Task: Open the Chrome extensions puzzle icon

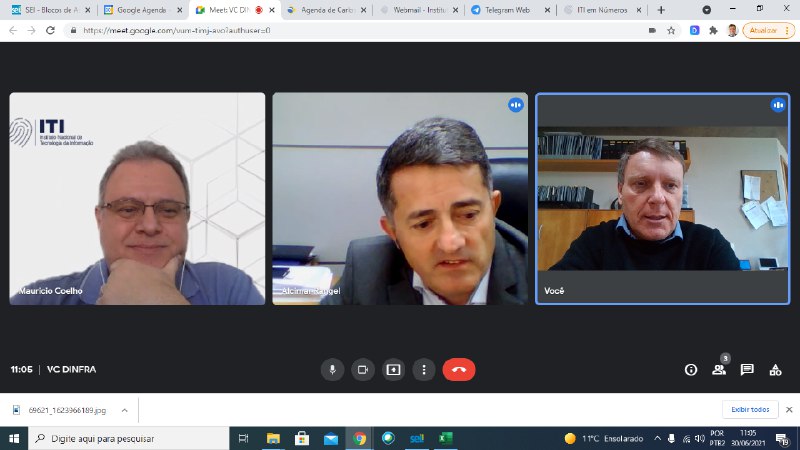Action: click(x=713, y=30)
